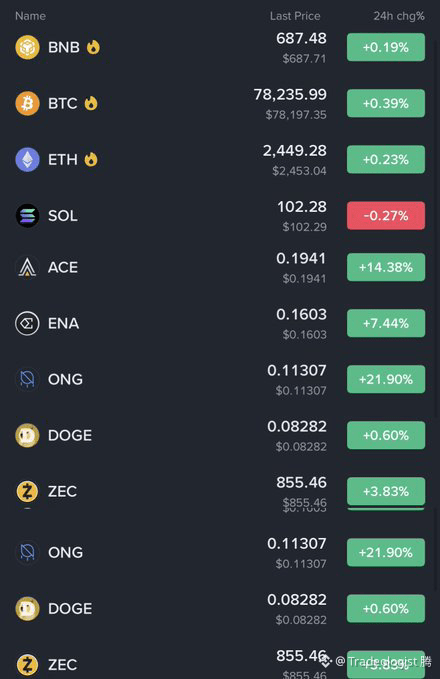Screen dimensions: 440x679
Task: Tap the red -0.27% SOL change badge
Action: 386,216
